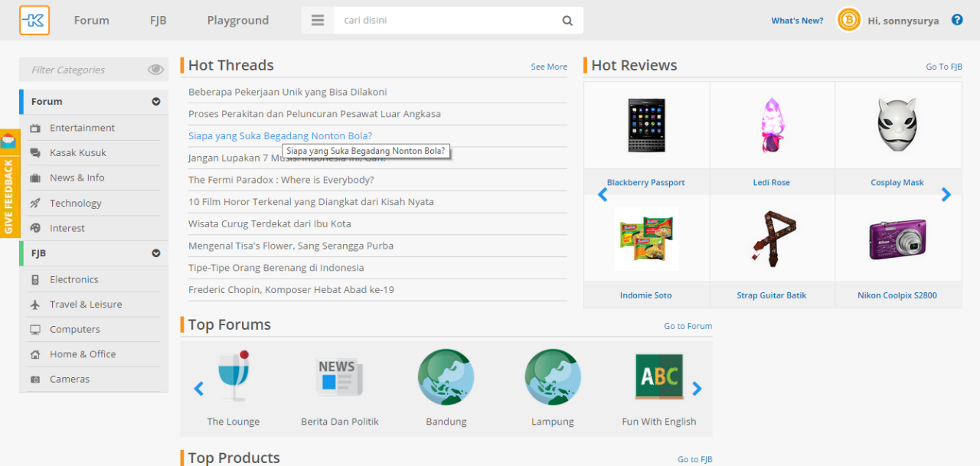This screenshot has height=466, width=980.
Task: Select the Technology forum category
Action: [75, 203]
